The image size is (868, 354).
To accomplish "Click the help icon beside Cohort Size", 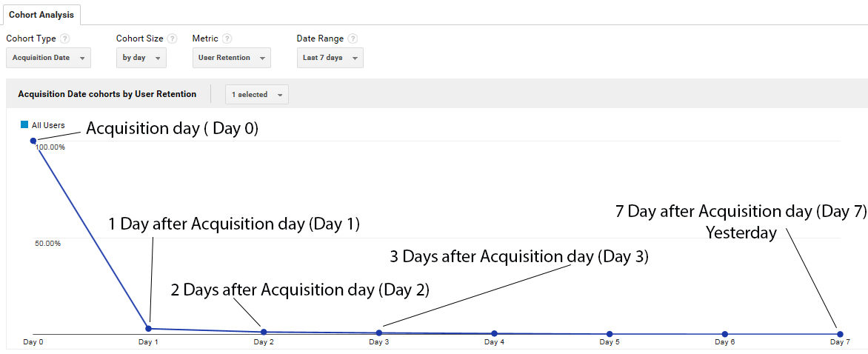I will coord(172,39).
